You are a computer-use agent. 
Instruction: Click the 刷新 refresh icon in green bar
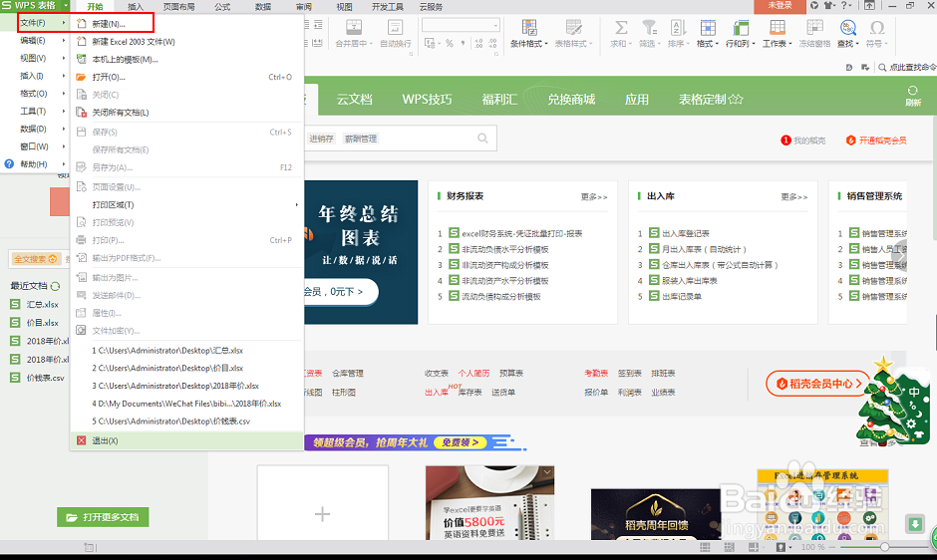[x=912, y=91]
